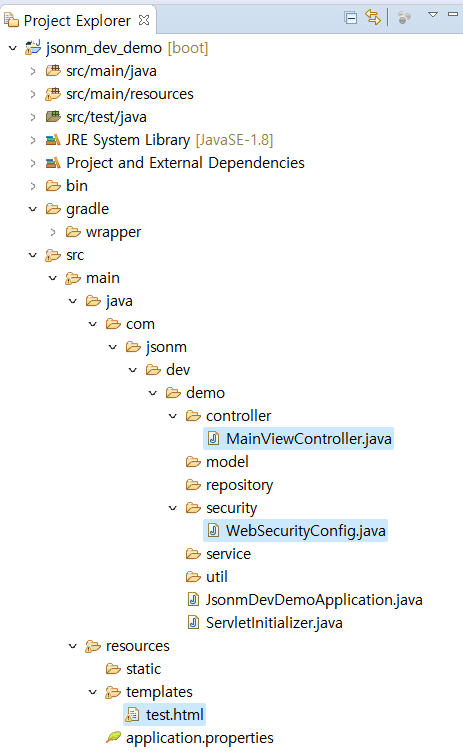The image size is (463, 753).
Task: Collapse the gradle folder
Action: (33, 209)
